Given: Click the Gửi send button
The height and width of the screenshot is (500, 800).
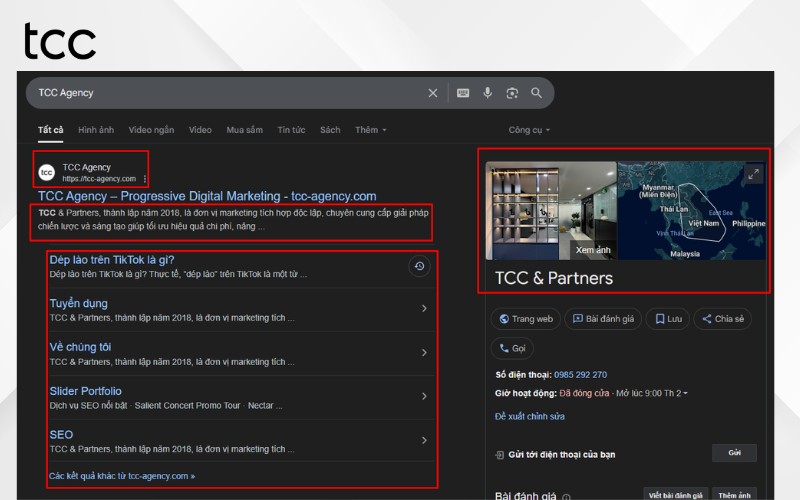Looking at the screenshot, I should (734, 453).
